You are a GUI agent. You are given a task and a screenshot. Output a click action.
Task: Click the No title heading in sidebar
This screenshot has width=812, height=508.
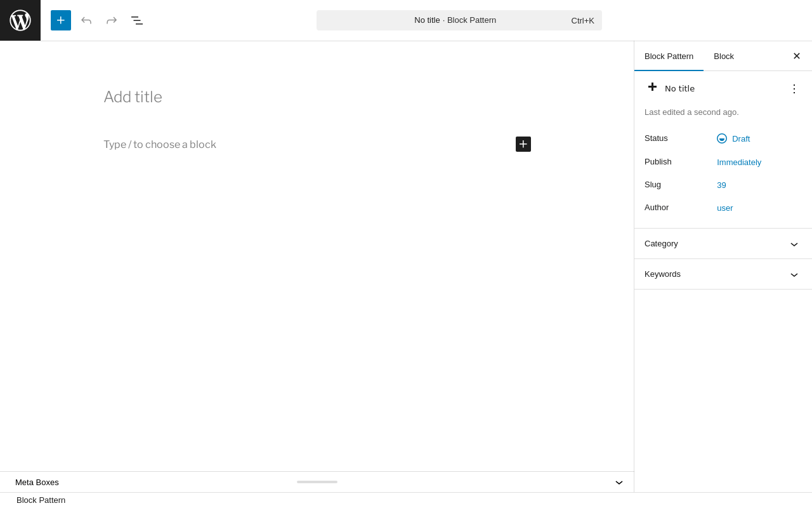pos(679,89)
